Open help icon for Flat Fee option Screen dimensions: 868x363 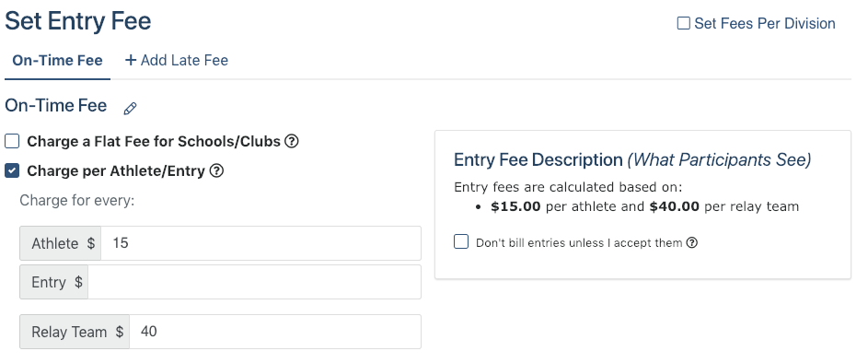click(292, 141)
